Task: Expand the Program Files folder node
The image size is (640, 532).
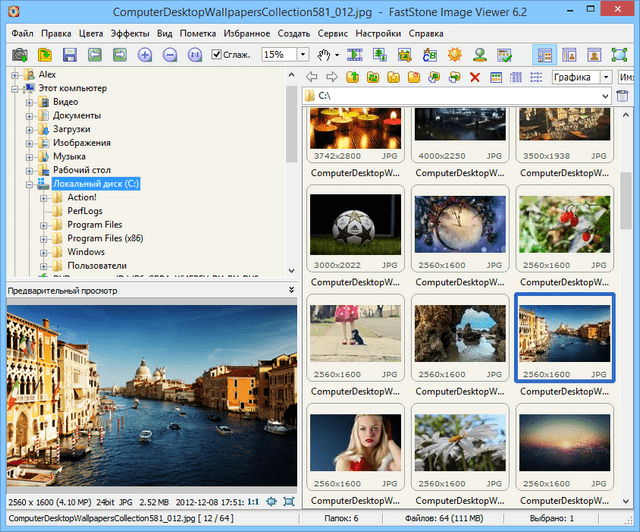Action: click(x=44, y=225)
